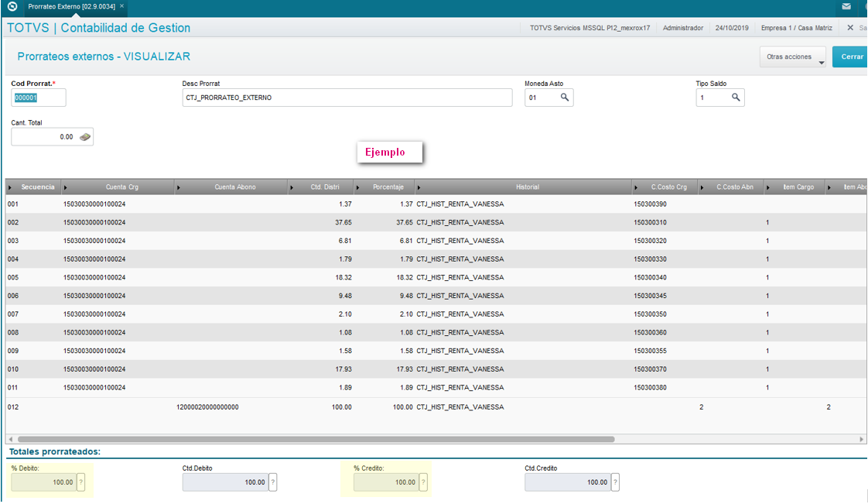The width and height of the screenshot is (868, 504).
Task: Click Porcentaje value 9.48
Action: pos(406,296)
